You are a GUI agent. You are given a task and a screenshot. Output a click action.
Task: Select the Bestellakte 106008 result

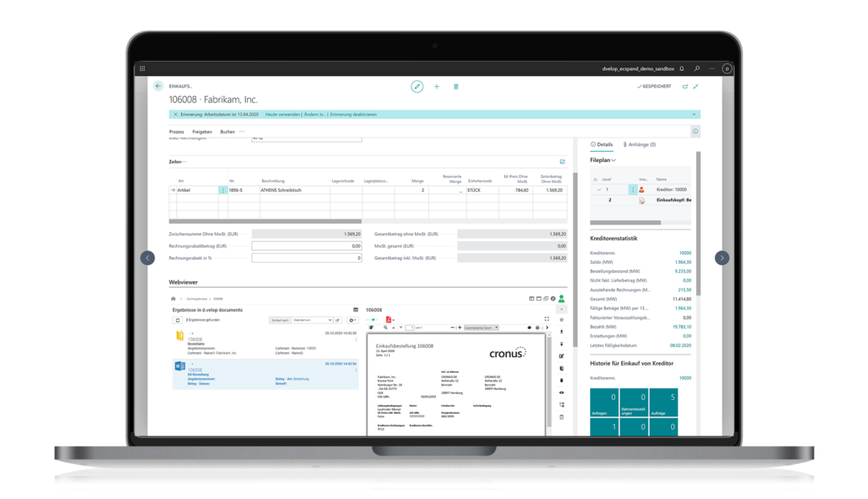(x=265, y=343)
